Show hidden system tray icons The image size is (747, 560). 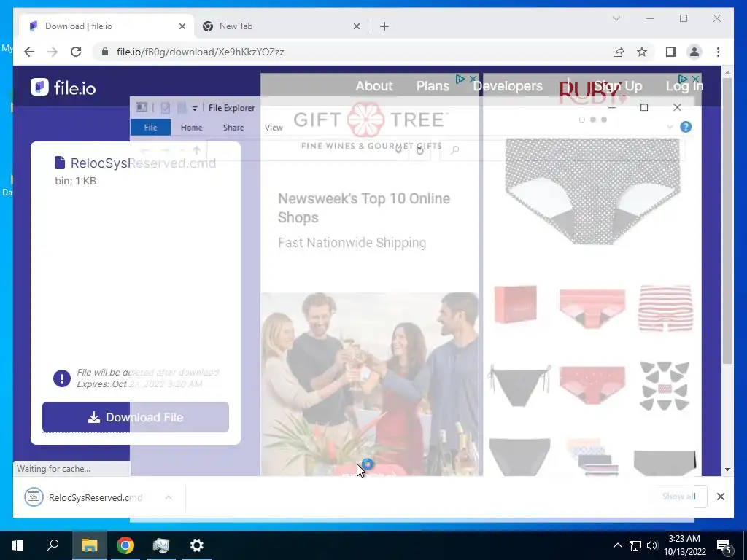point(617,545)
